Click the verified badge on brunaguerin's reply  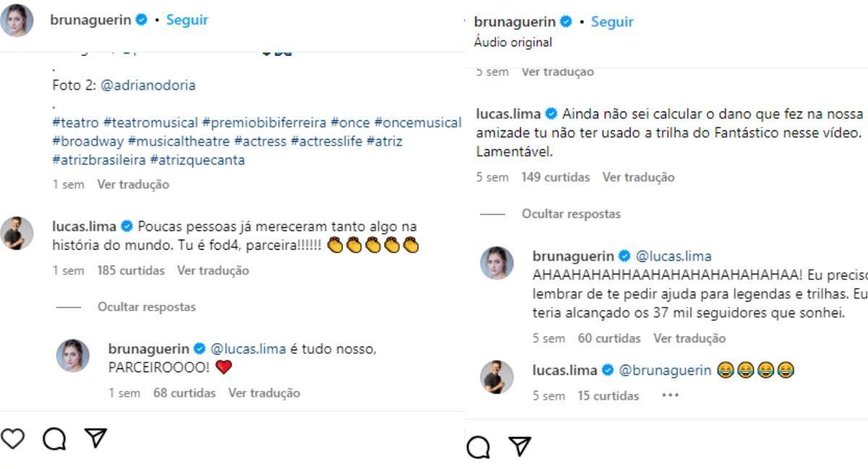coord(197,347)
